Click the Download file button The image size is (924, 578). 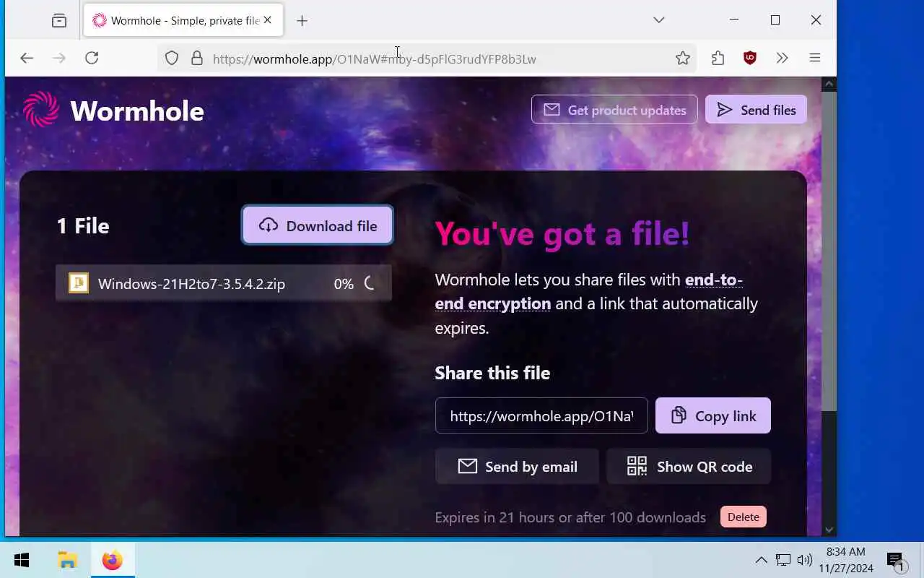coord(318,225)
